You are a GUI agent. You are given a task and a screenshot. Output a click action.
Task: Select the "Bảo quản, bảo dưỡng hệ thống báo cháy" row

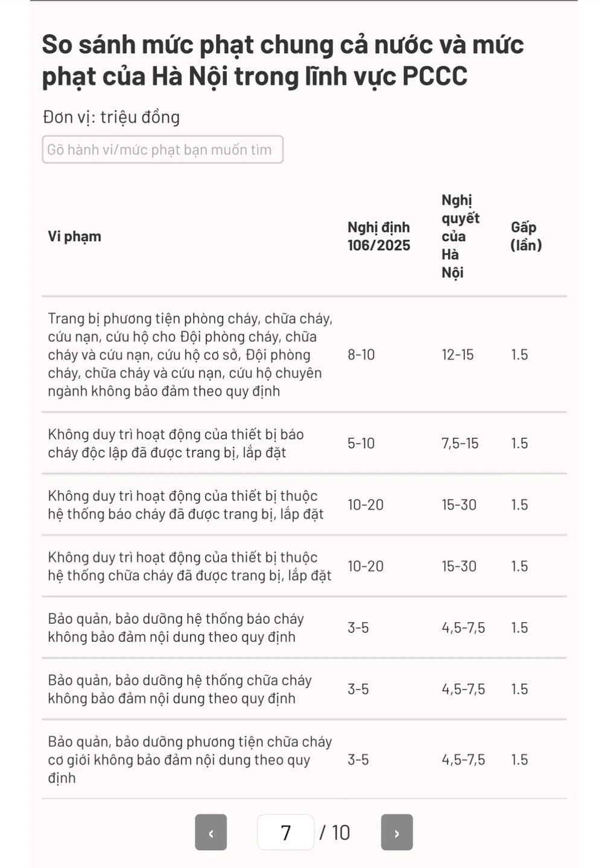(x=176, y=627)
